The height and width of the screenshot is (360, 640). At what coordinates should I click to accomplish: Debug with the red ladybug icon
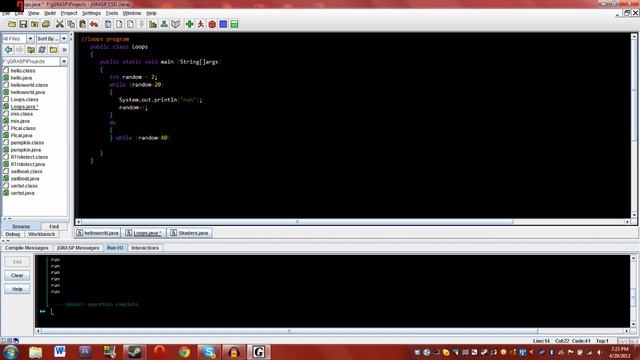point(212,24)
